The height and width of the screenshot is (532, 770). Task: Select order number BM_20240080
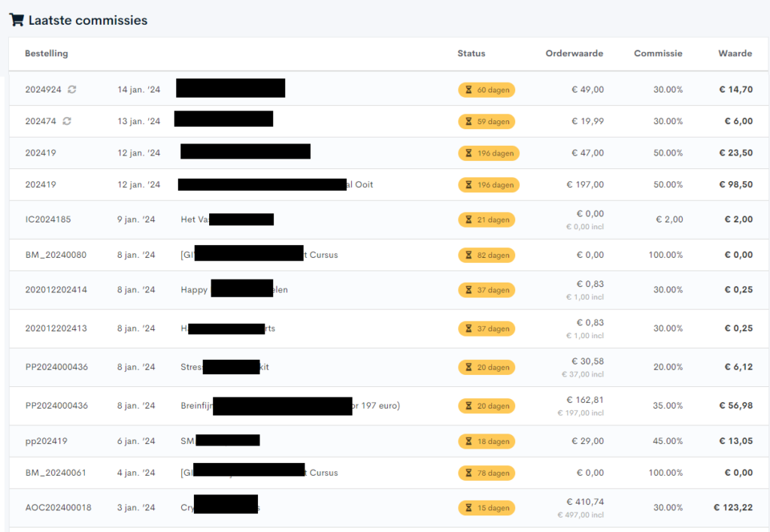(x=56, y=255)
